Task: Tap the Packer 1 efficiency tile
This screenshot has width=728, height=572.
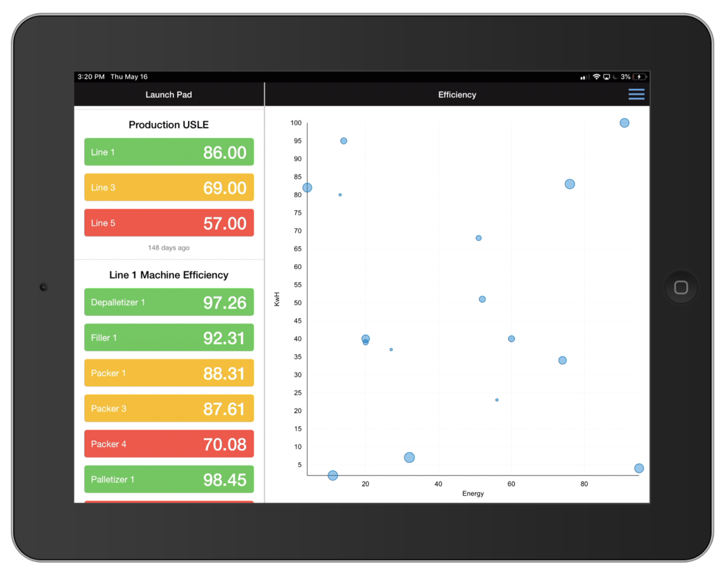Action: [x=169, y=373]
